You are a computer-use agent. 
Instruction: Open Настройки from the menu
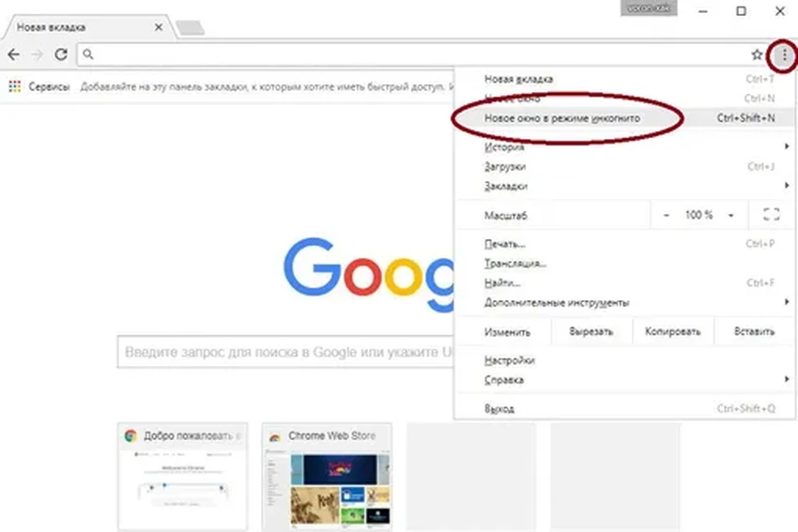(x=510, y=360)
